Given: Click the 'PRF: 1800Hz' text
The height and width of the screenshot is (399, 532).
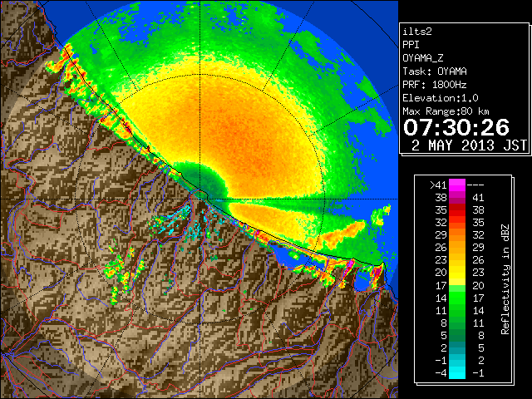Looking at the screenshot, I should 435,85.
